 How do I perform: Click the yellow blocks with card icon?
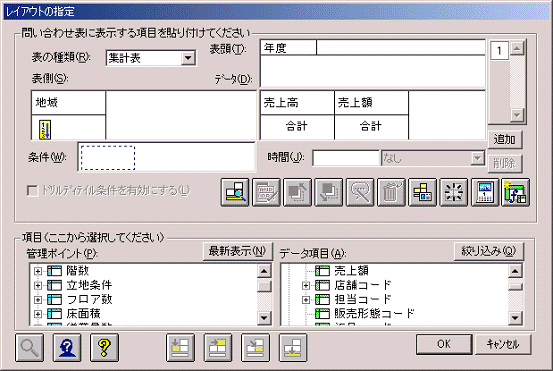423,192
